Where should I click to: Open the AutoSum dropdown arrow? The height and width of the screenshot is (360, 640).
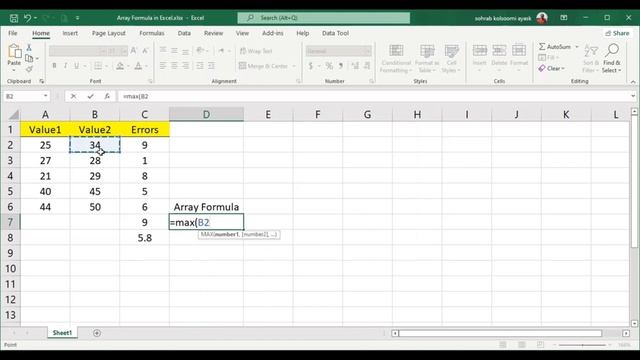click(x=577, y=47)
